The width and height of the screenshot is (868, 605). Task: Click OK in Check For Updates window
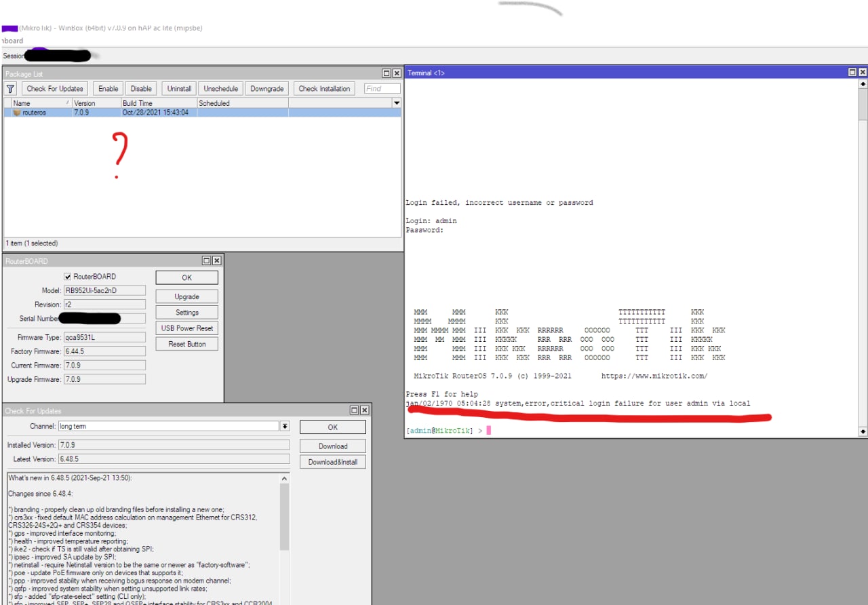pyautogui.click(x=332, y=427)
